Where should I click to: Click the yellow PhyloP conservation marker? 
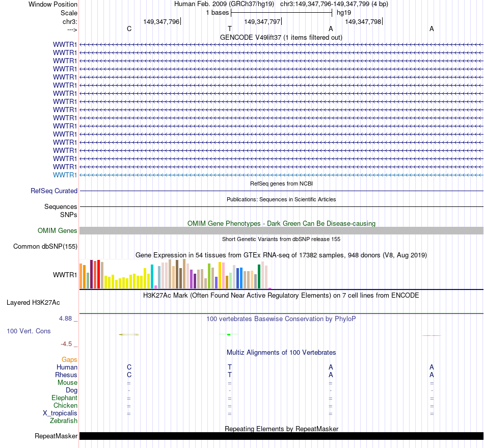[129, 334]
